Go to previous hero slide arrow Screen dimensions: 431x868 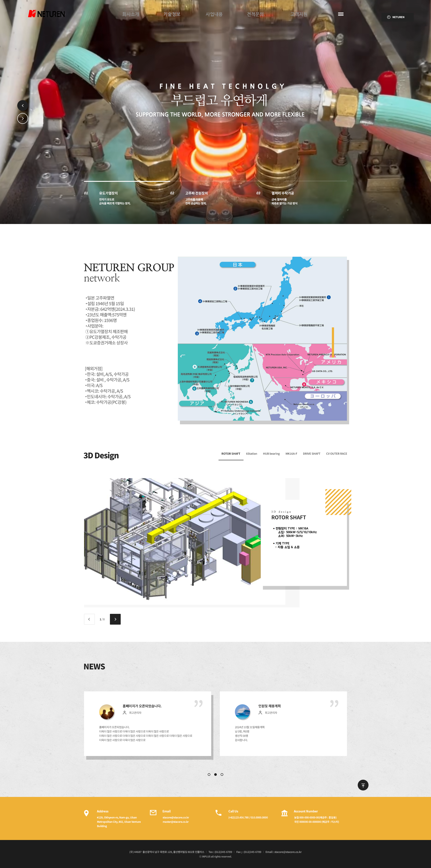click(x=23, y=106)
